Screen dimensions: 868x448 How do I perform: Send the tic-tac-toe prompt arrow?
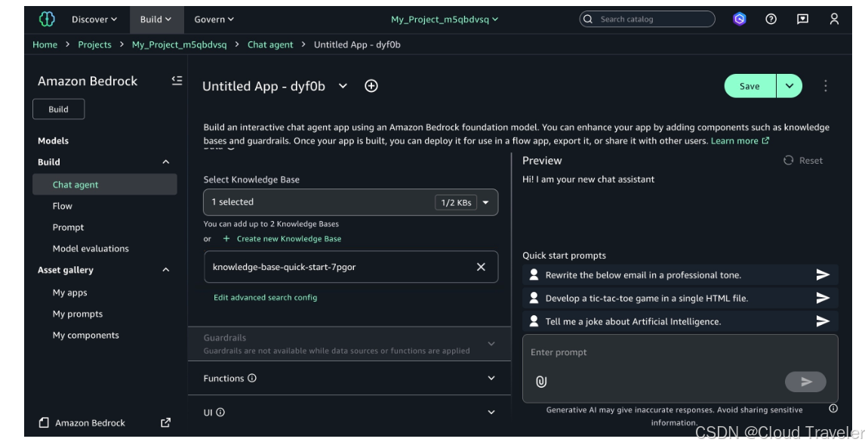tap(823, 298)
